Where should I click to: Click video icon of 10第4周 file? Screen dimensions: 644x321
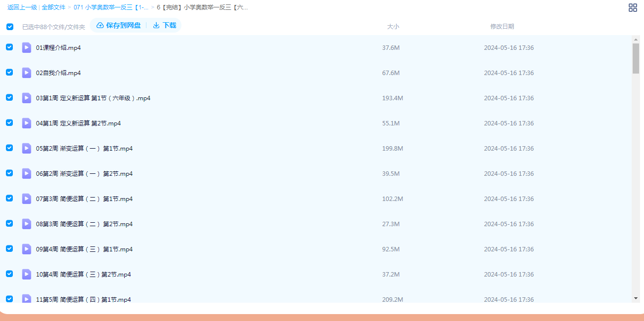[x=27, y=274]
